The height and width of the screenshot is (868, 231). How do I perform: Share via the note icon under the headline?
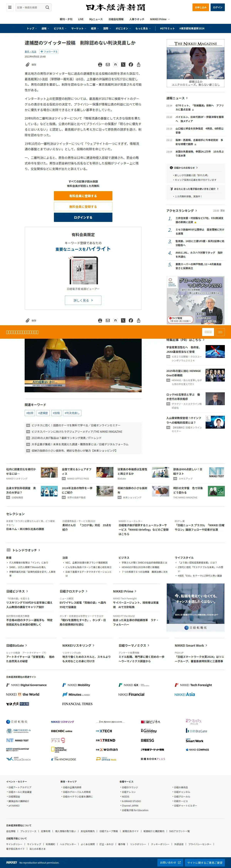pyautogui.click(x=115, y=65)
